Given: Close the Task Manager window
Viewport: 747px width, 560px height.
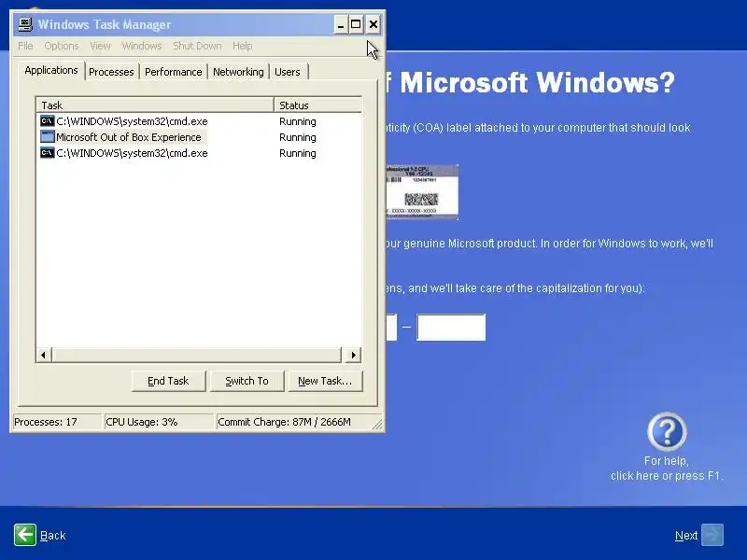Looking at the screenshot, I should [373, 25].
